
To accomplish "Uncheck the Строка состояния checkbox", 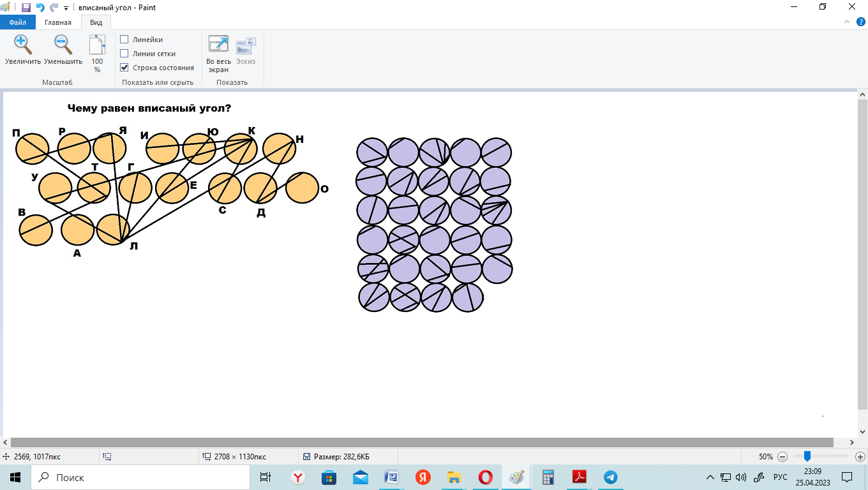I will [x=124, y=68].
